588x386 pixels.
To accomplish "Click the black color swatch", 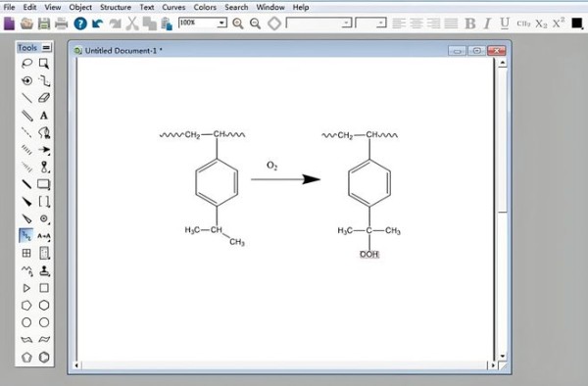I will [577, 24].
